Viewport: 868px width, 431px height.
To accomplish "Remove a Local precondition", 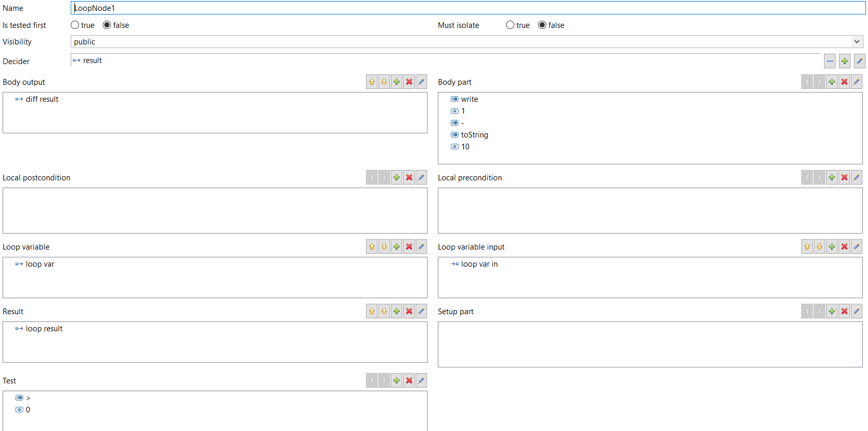I will 844,177.
